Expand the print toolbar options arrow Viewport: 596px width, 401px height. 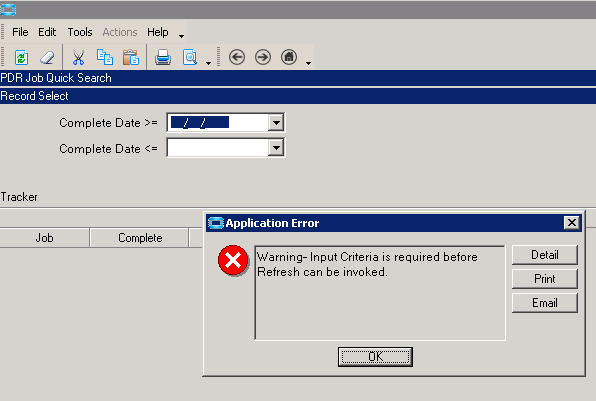click(x=208, y=63)
